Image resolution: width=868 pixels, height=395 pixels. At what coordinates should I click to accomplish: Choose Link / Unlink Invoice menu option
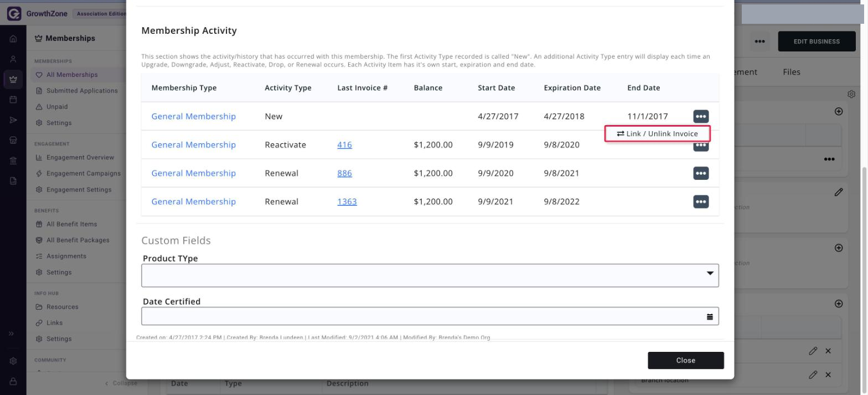click(x=657, y=134)
